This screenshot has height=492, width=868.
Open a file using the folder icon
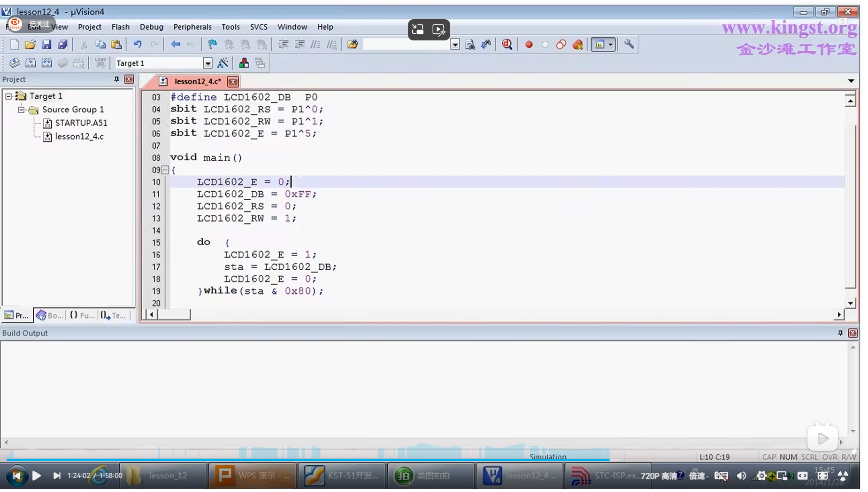pyautogui.click(x=30, y=45)
